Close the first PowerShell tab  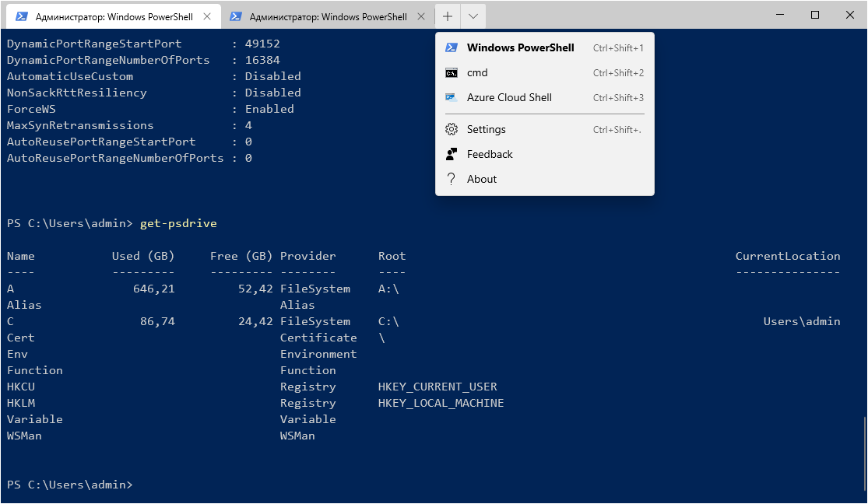[x=207, y=16]
